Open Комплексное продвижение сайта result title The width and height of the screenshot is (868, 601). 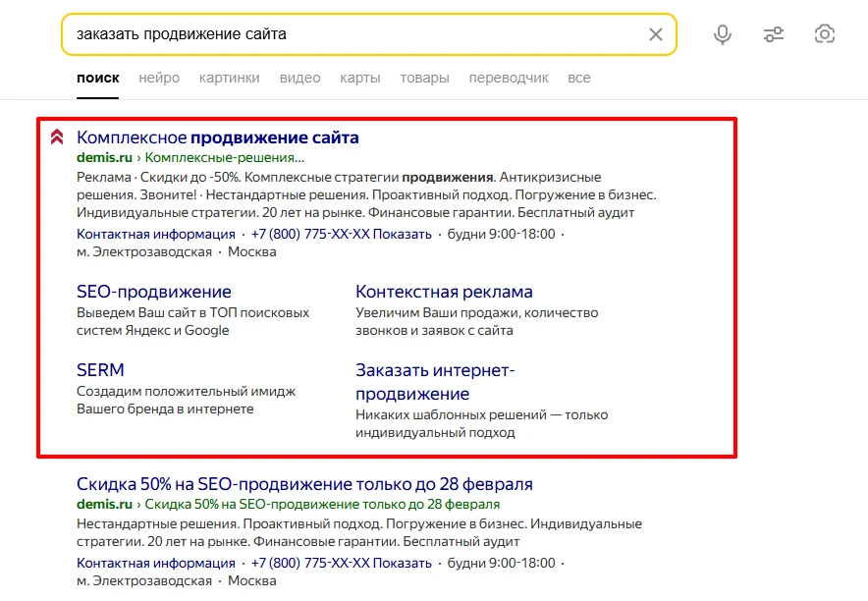218,137
